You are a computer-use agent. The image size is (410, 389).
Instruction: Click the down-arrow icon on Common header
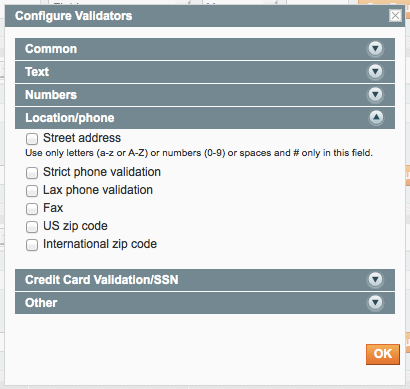tap(375, 49)
